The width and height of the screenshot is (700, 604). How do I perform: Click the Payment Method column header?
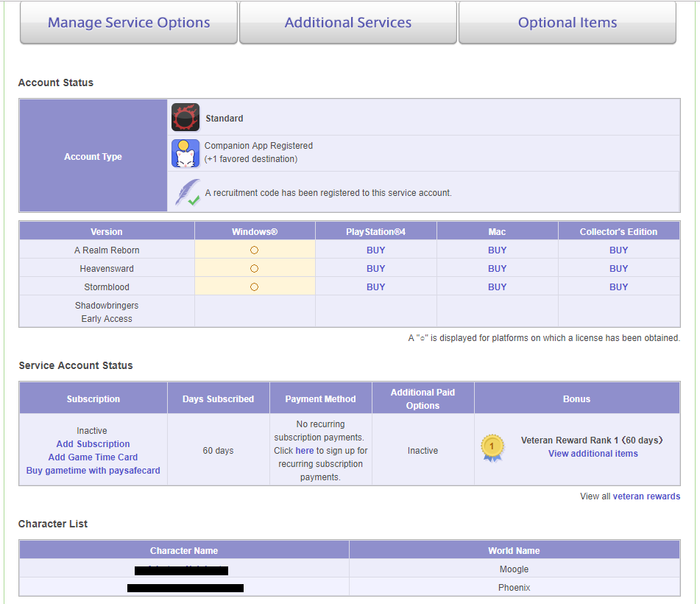tap(320, 398)
